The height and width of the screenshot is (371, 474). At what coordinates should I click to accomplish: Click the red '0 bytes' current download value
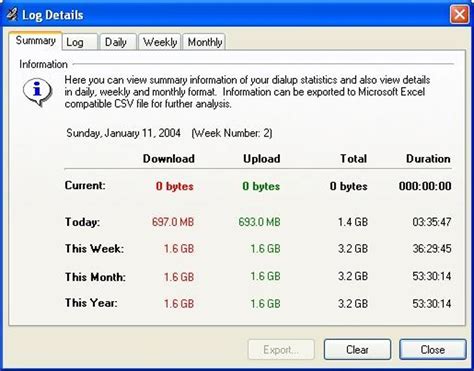pyautogui.click(x=175, y=186)
